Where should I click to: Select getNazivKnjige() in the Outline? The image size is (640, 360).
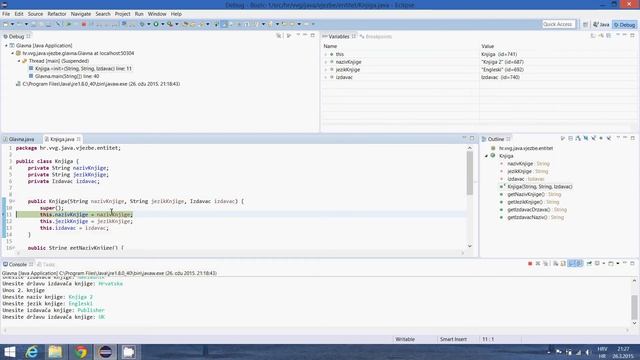click(x=526, y=194)
